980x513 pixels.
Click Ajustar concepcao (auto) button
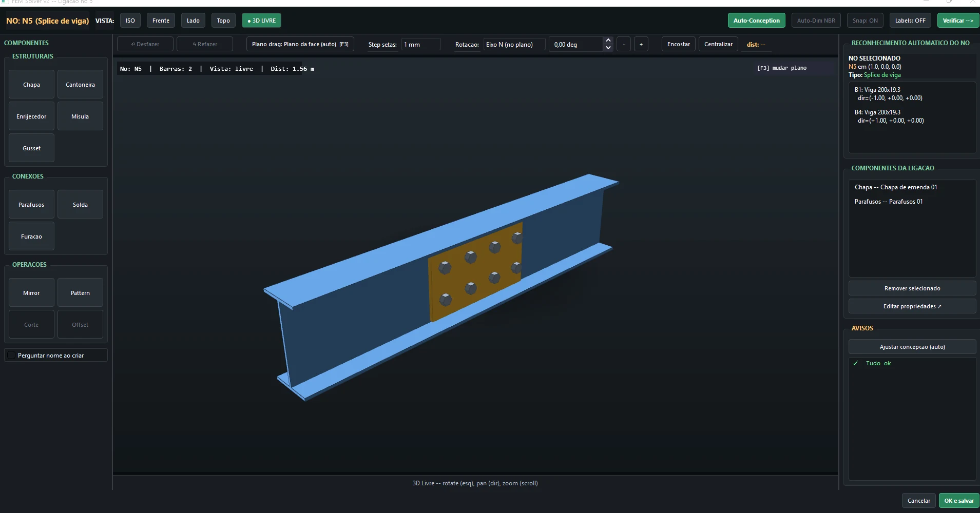click(912, 347)
